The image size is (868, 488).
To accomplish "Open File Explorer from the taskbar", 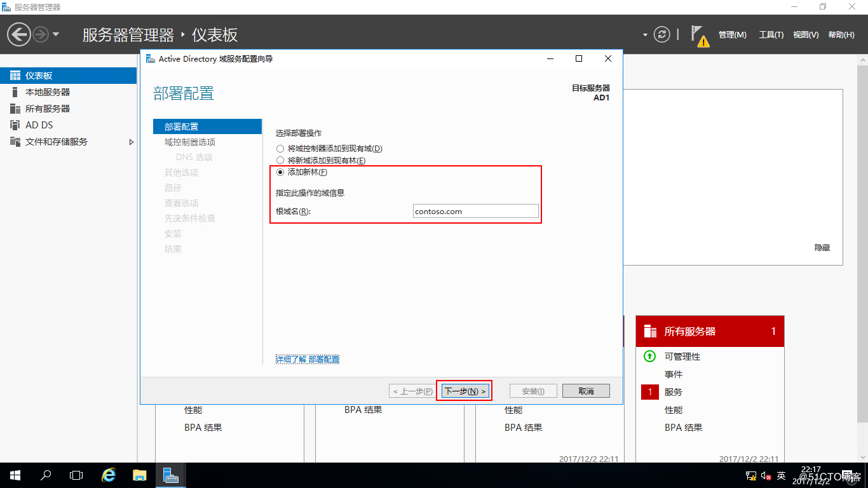I will [140, 475].
